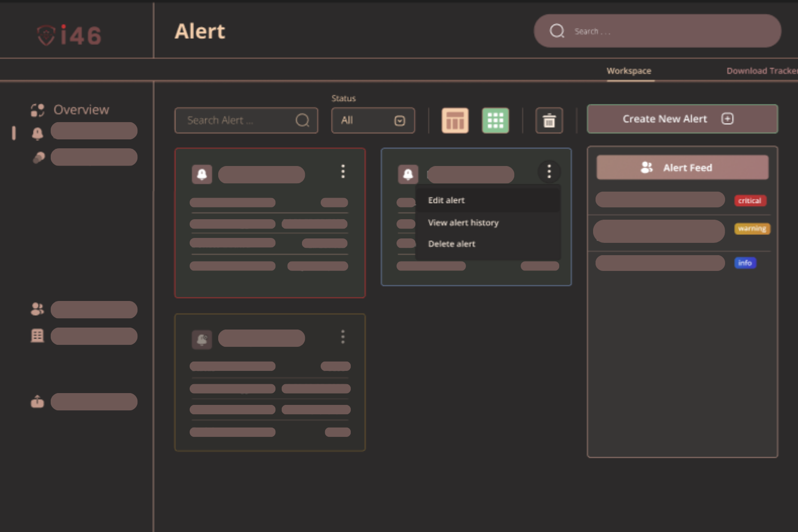
Task: Open the users group sidebar icon
Action: 37,309
